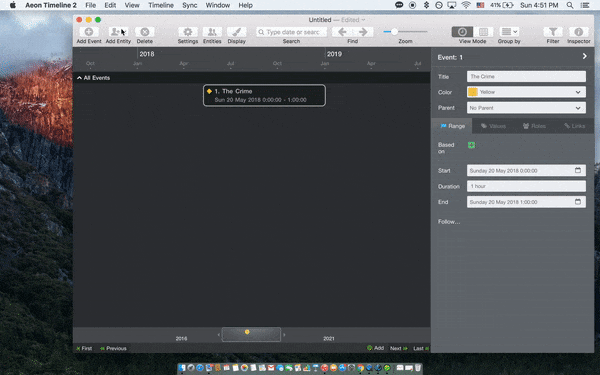The image size is (600, 375).
Task: Go to First event button
Action: pos(84,348)
